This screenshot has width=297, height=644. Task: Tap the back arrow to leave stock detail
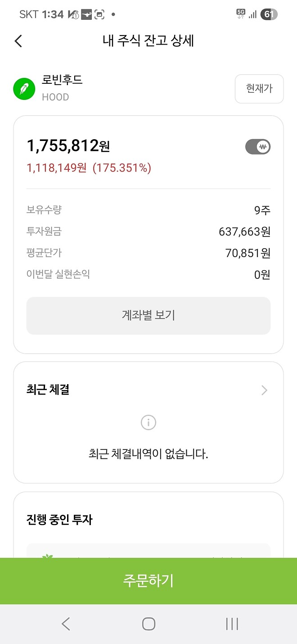click(x=18, y=41)
